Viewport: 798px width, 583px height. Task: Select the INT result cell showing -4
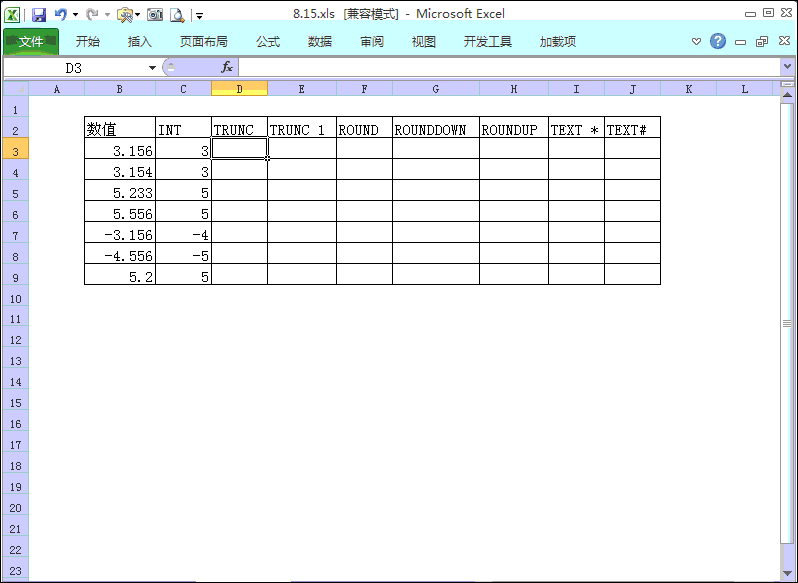pyautogui.click(x=183, y=232)
